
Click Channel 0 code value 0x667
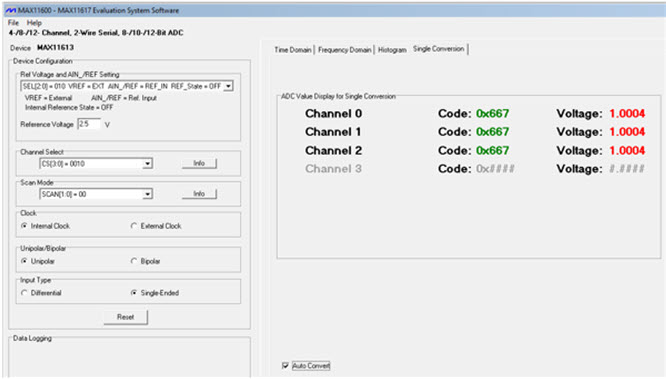click(x=492, y=114)
